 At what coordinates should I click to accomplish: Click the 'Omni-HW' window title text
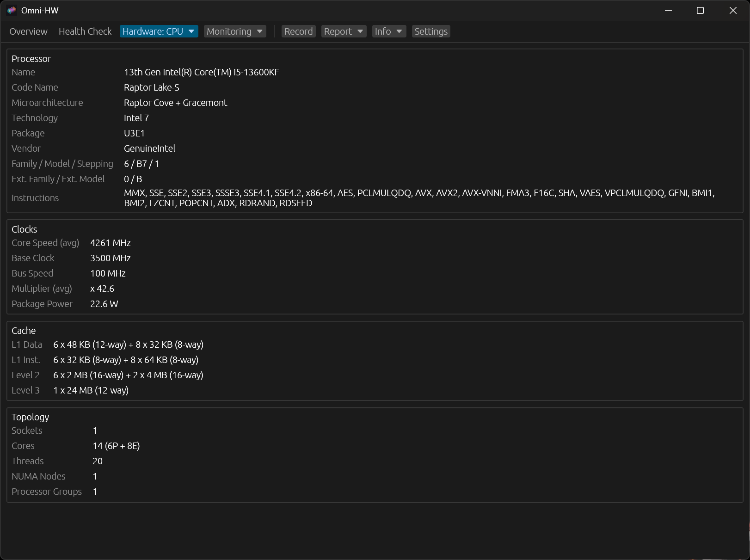pyautogui.click(x=40, y=10)
